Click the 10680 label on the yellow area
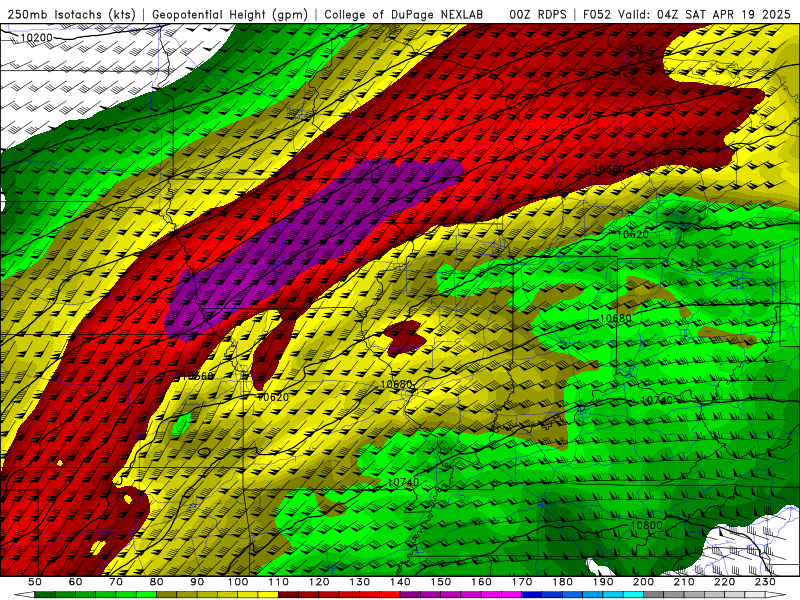The width and height of the screenshot is (800, 600). [x=396, y=384]
